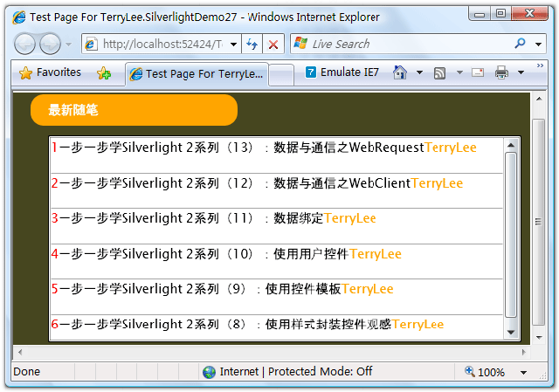Click the Read Mail icon

(x=478, y=73)
